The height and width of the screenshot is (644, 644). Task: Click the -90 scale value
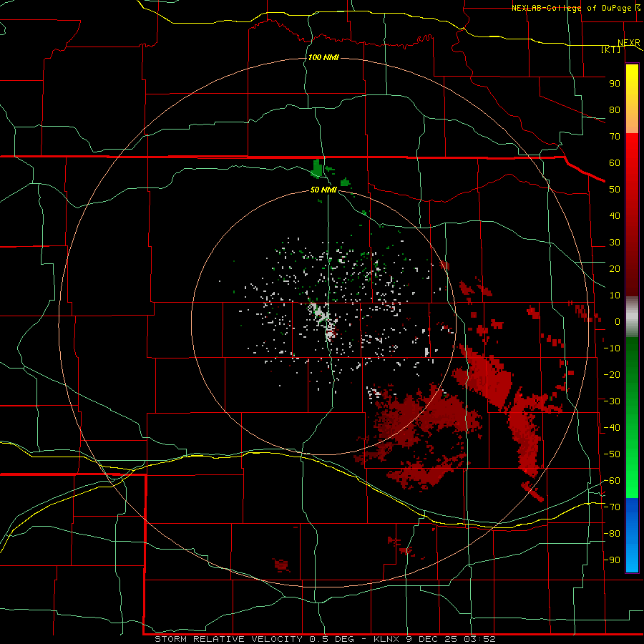tap(612, 560)
